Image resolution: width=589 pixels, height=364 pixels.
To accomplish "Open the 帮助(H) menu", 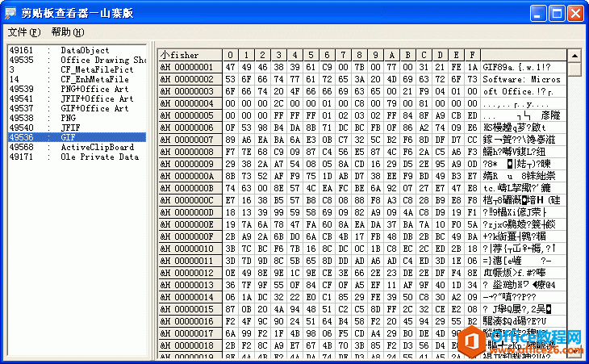I will 68,32.
